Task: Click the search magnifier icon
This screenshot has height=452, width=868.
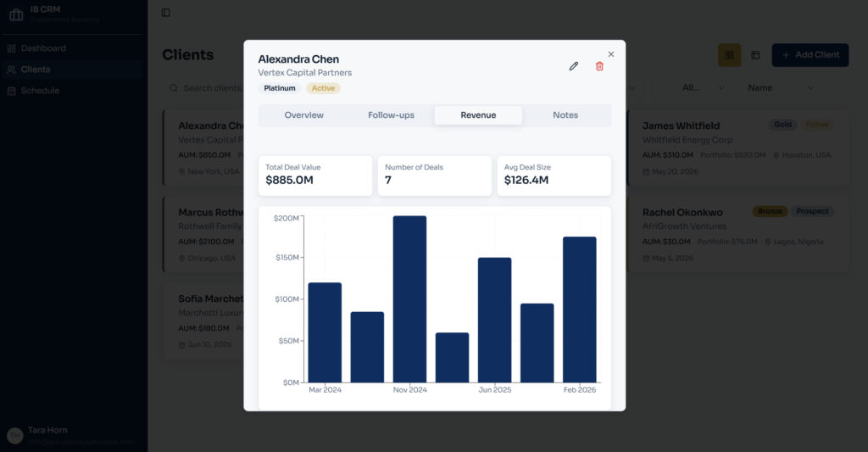Action: click(174, 88)
